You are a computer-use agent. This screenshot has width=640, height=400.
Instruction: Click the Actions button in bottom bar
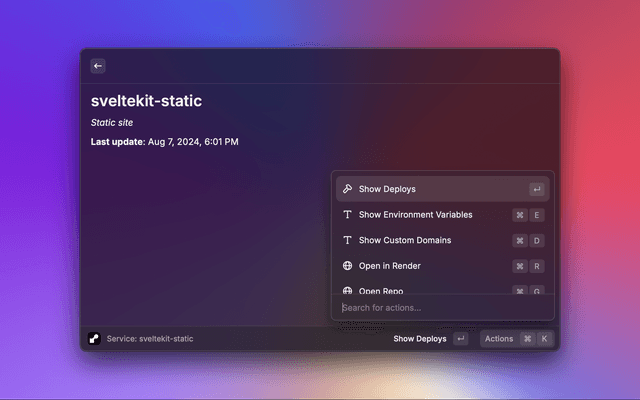(499, 339)
